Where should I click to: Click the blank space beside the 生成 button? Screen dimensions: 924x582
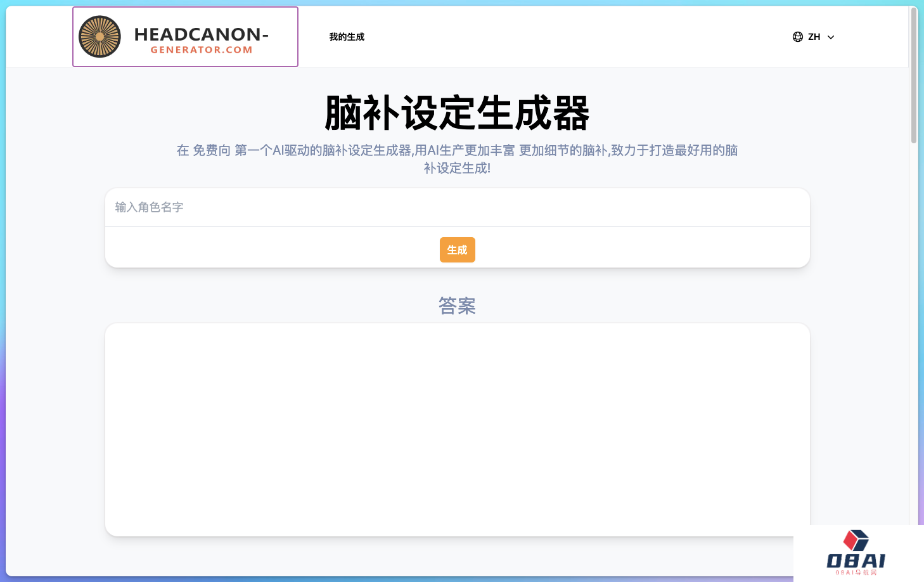click(x=602, y=249)
